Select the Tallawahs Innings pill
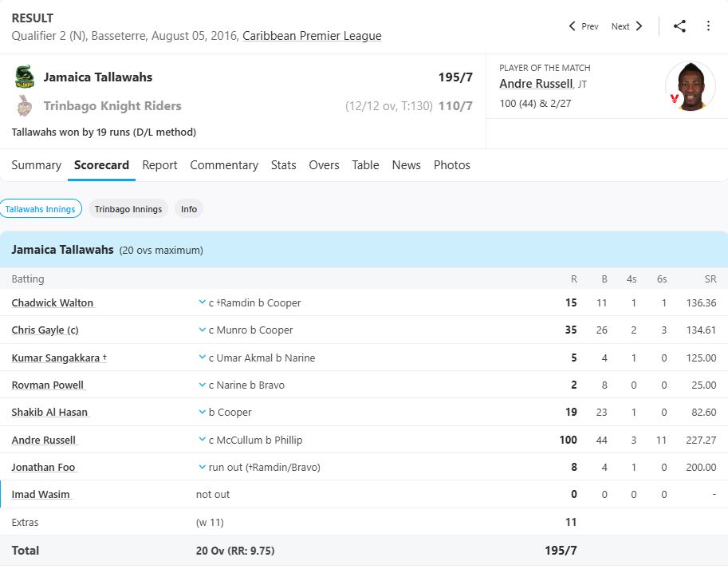This screenshot has height=573, width=728. tap(41, 208)
